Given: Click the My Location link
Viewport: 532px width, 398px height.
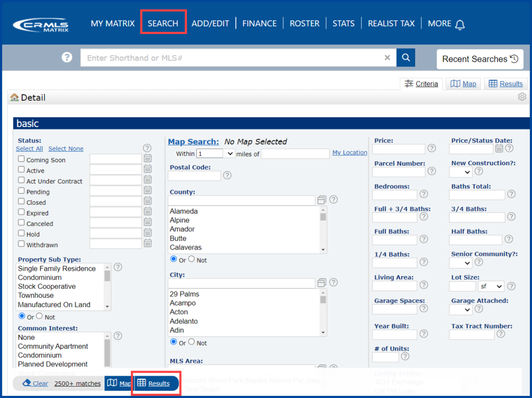Looking at the screenshot, I should click(x=350, y=153).
